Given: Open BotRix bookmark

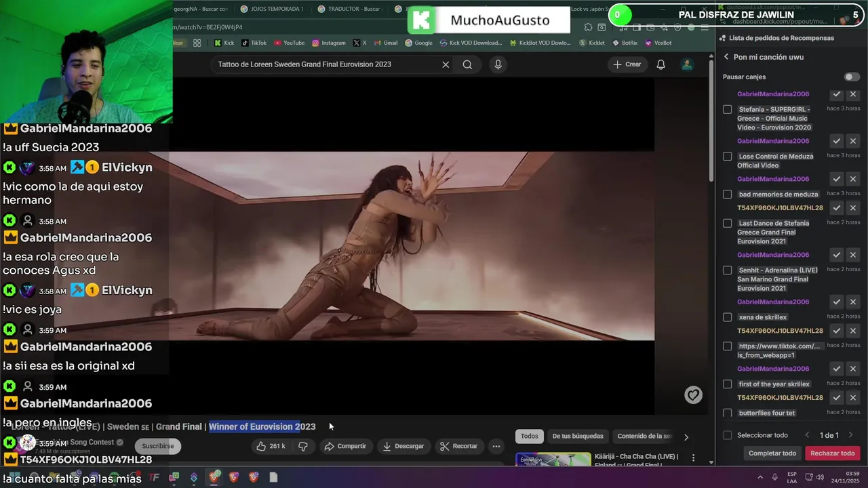Looking at the screenshot, I should [x=625, y=43].
